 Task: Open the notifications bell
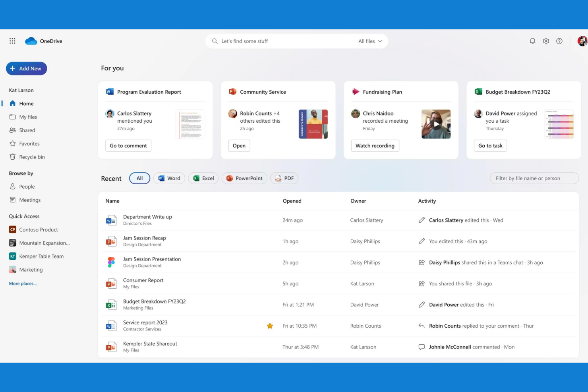pos(532,41)
